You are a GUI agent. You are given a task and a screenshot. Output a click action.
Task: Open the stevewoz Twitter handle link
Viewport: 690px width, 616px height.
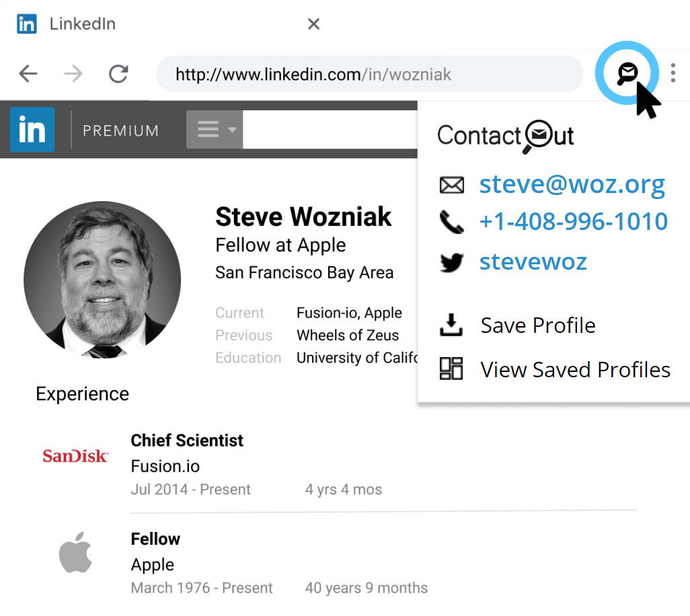533,262
